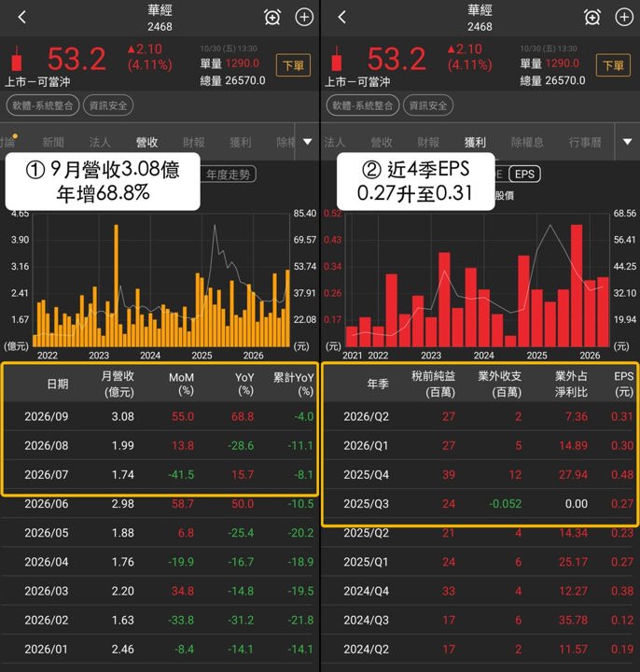Add stock to watchlist on left panel
Viewport: 640px width, 672px height.
point(304,17)
